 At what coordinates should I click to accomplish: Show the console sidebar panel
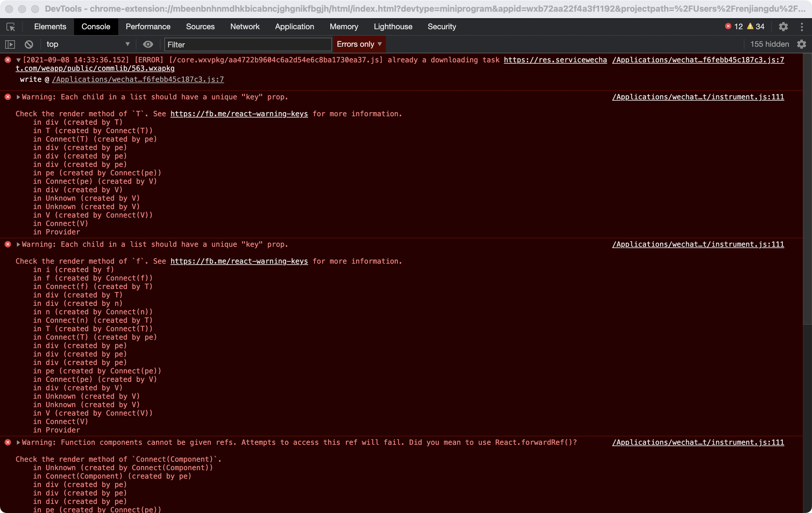tap(10, 44)
